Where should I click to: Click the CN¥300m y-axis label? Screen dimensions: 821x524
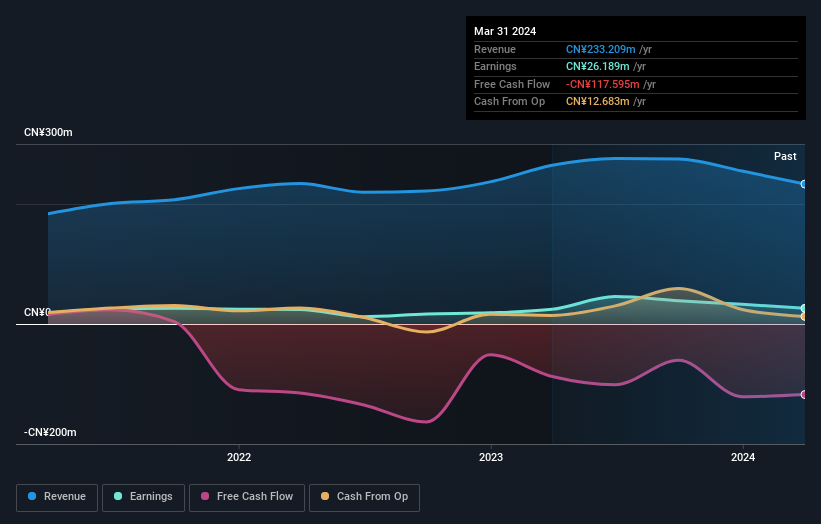coord(48,132)
